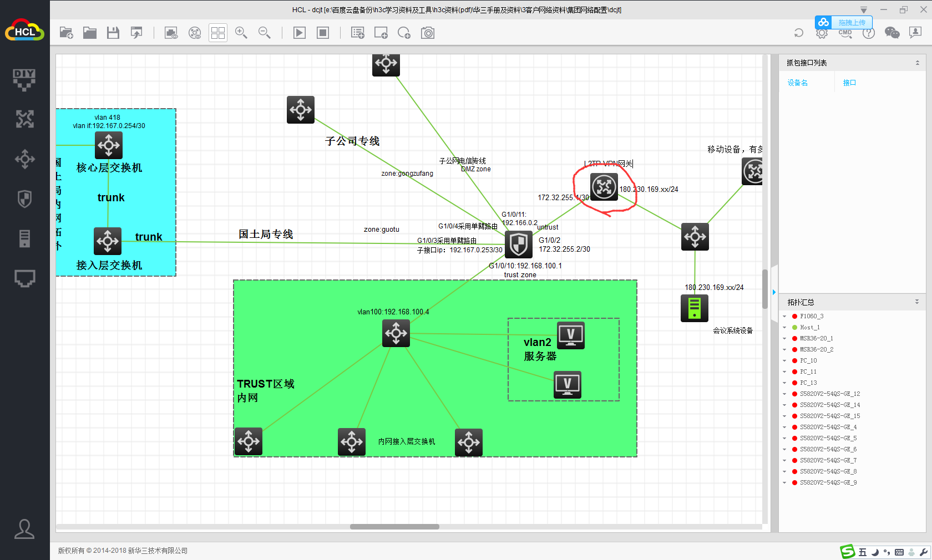Click the horizontal canvas scrollbar thumb
The width and height of the screenshot is (932, 560).
(x=394, y=527)
